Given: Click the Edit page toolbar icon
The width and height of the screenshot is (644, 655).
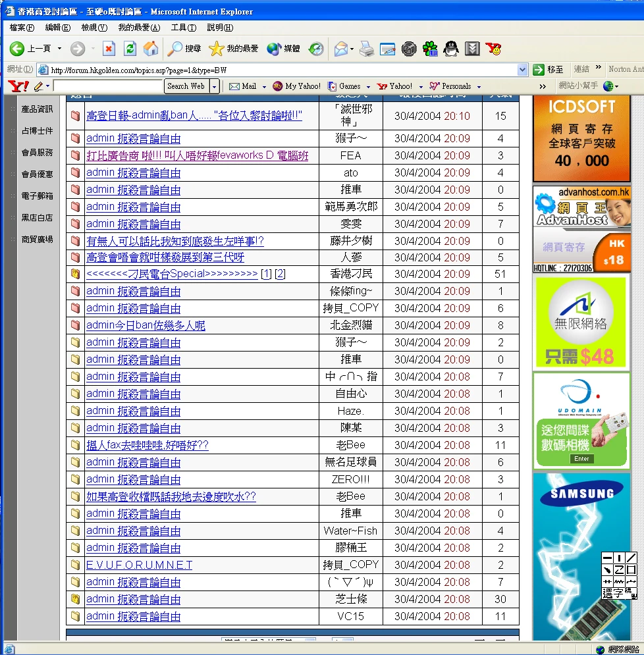Looking at the screenshot, I should (x=387, y=49).
